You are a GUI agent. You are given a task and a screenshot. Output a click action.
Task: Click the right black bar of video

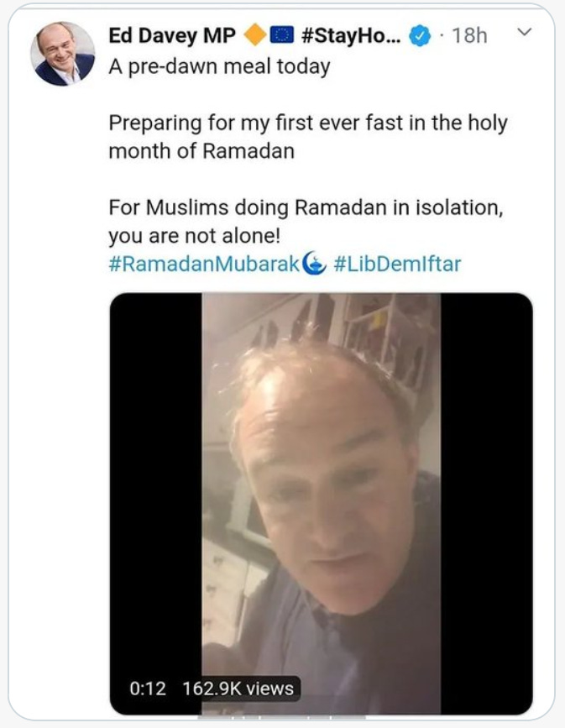[487, 504]
